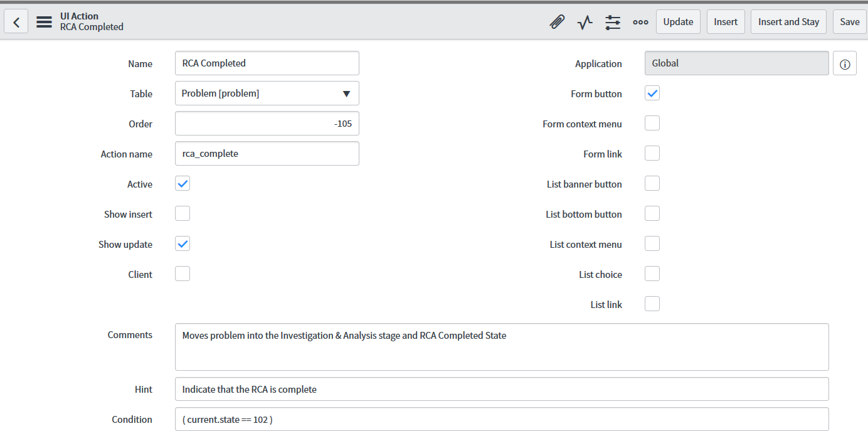868x431 pixels.
Task: Click the 'Show update' label
Action: click(x=125, y=245)
